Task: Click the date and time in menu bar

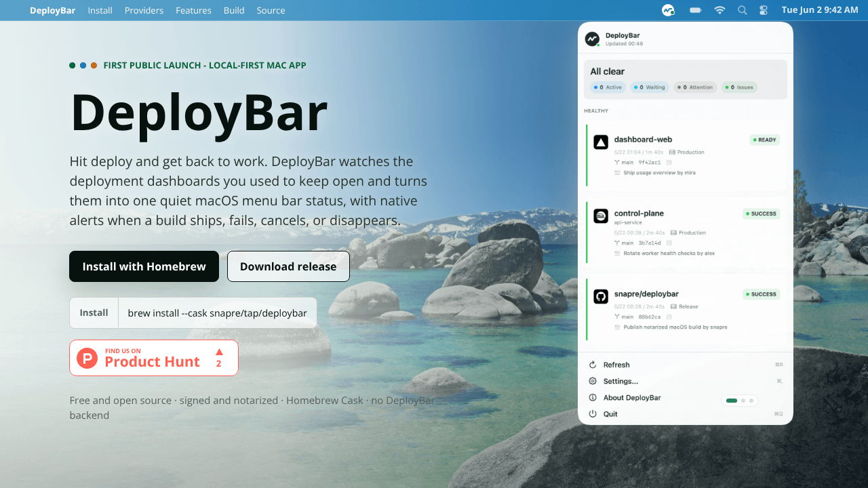Action: click(x=820, y=10)
